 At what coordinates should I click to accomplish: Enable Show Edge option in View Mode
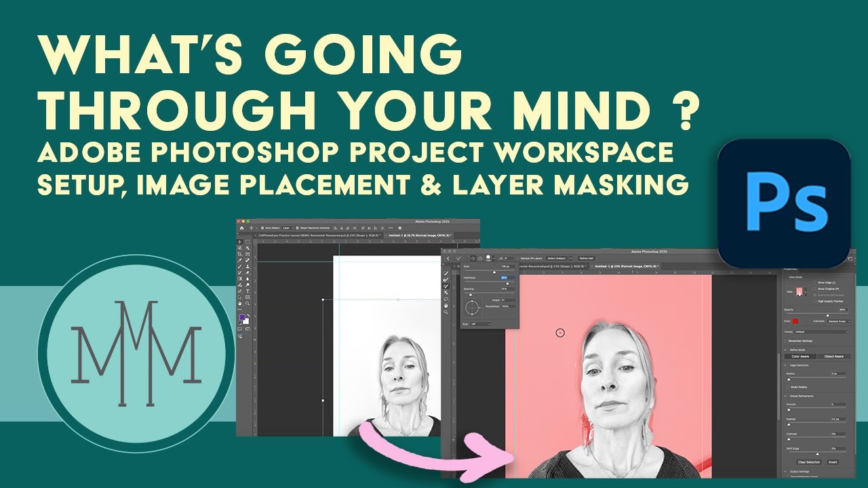pyautogui.click(x=814, y=283)
